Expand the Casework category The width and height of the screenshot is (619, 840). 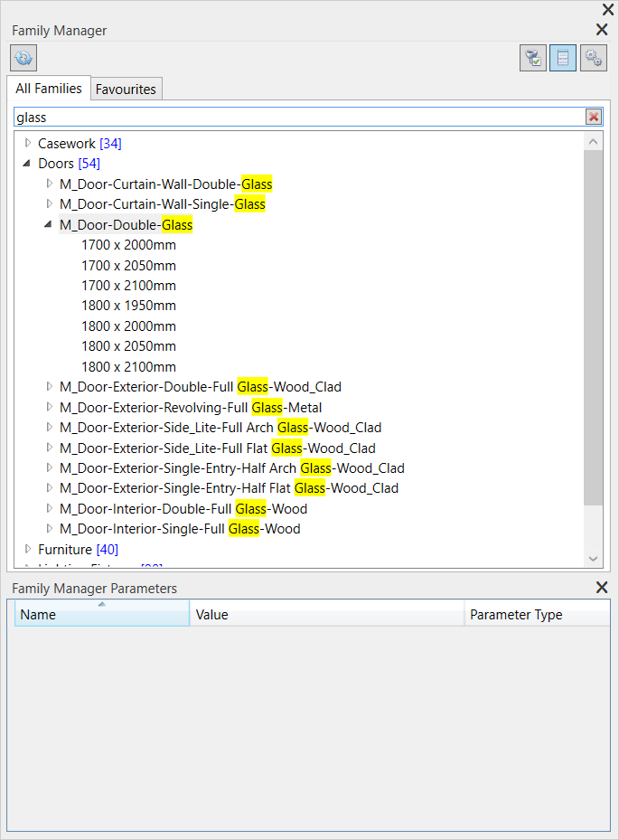click(x=28, y=143)
